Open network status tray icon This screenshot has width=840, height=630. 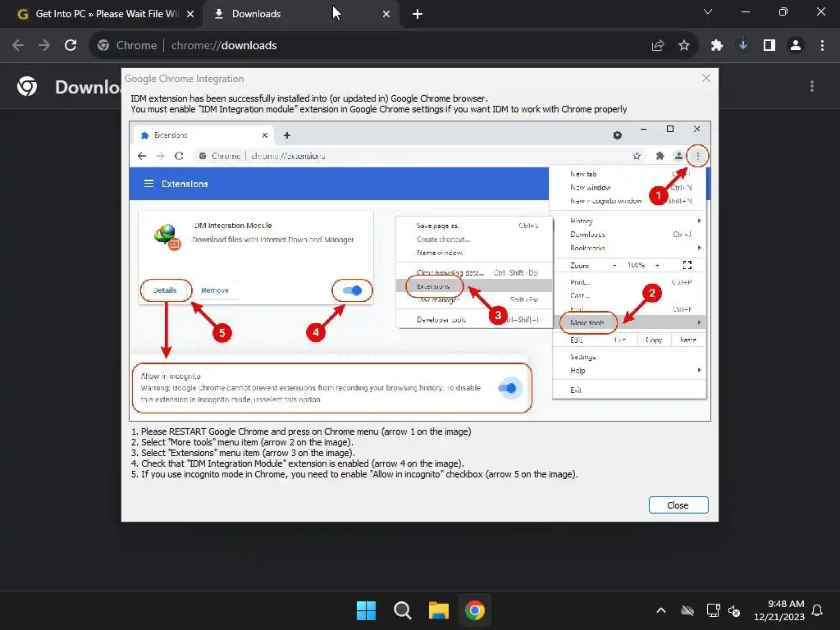(713, 610)
